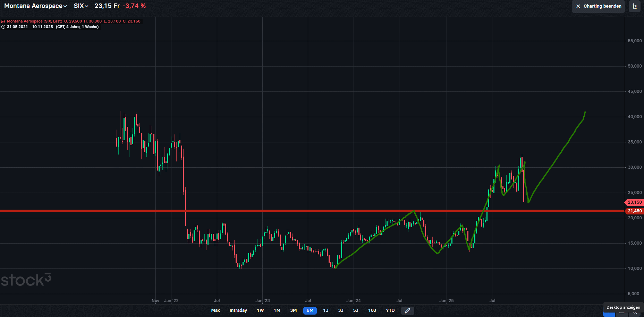
Task: Switch chart range to YTD
Action: pos(390,310)
